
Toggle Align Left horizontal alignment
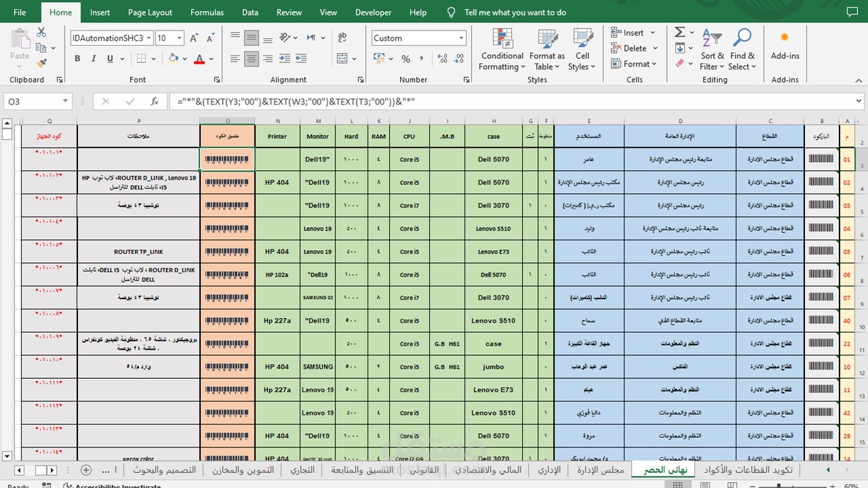tap(235, 59)
